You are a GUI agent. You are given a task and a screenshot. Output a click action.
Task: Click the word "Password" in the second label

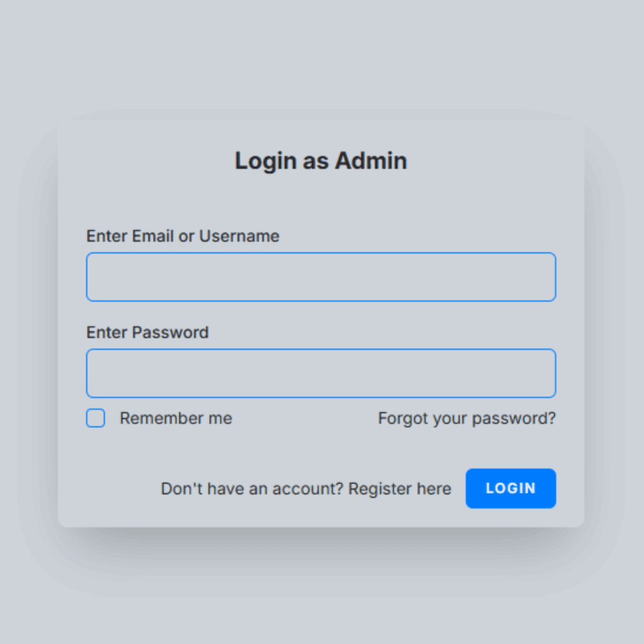(170, 332)
